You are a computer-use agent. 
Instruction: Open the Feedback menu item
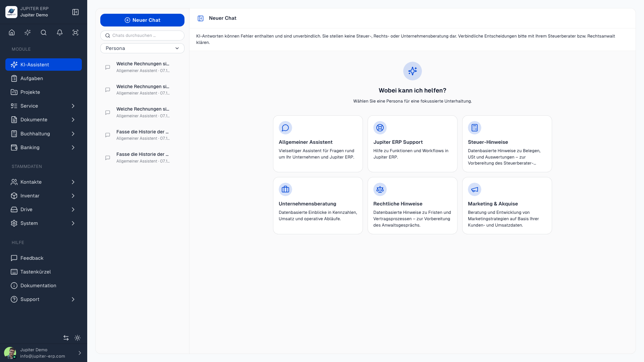click(x=44, y=258)
